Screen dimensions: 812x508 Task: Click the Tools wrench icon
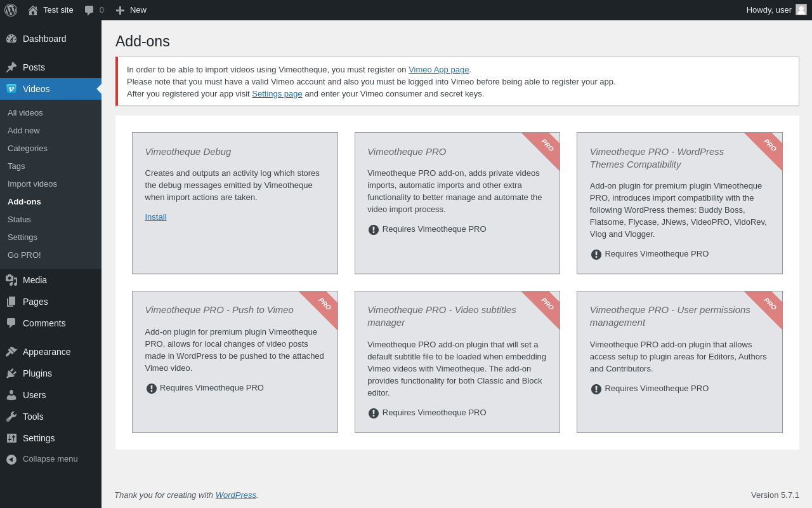(11, 417)
